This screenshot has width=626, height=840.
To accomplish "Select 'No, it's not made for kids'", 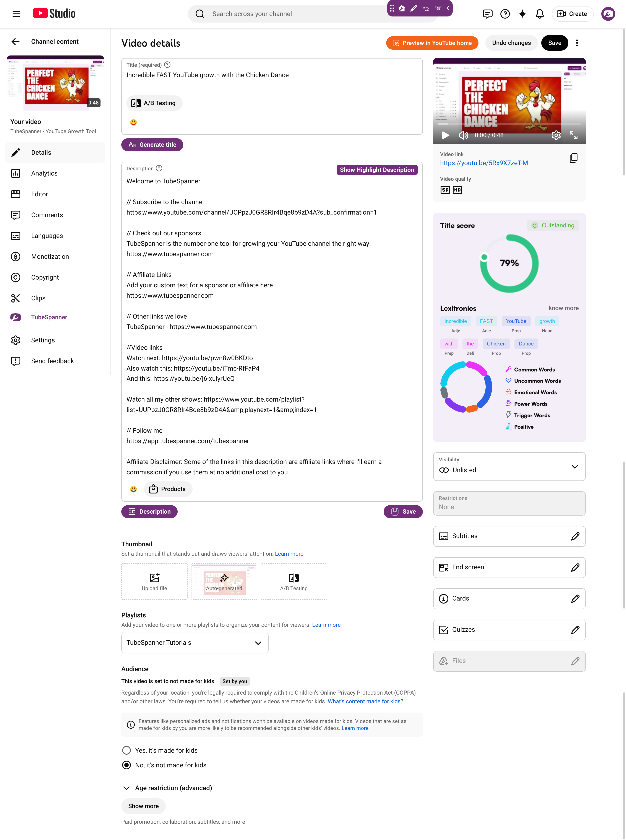I will pyautogui.click(x=126, y=765).
